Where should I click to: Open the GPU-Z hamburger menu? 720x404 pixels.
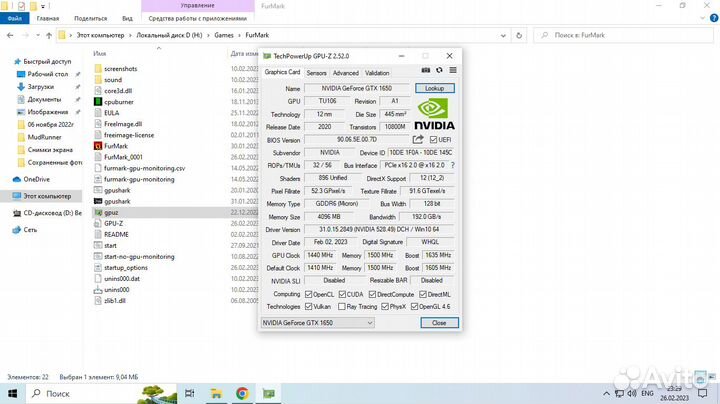(x=452, y=72)
